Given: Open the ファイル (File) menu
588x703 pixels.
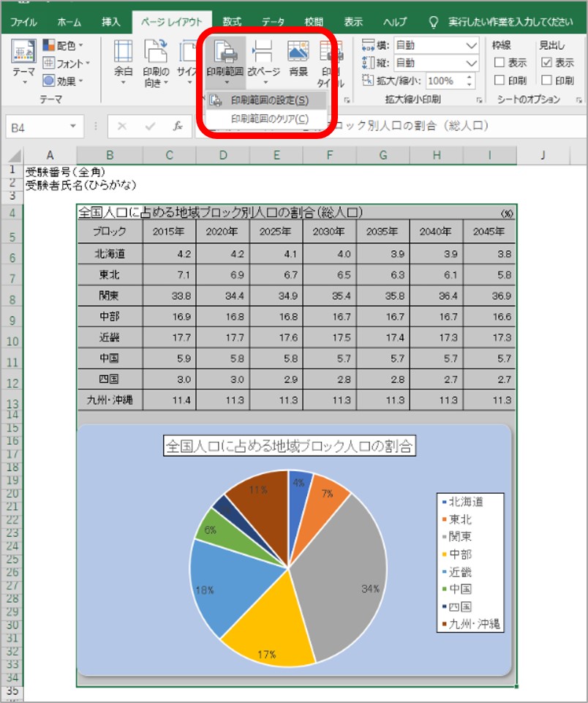Looking at the screenshot, I should (24, 22).
